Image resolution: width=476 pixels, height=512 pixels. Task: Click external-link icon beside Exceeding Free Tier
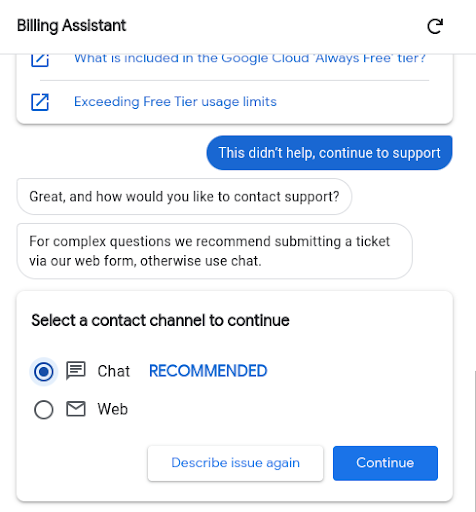[40, 102]
